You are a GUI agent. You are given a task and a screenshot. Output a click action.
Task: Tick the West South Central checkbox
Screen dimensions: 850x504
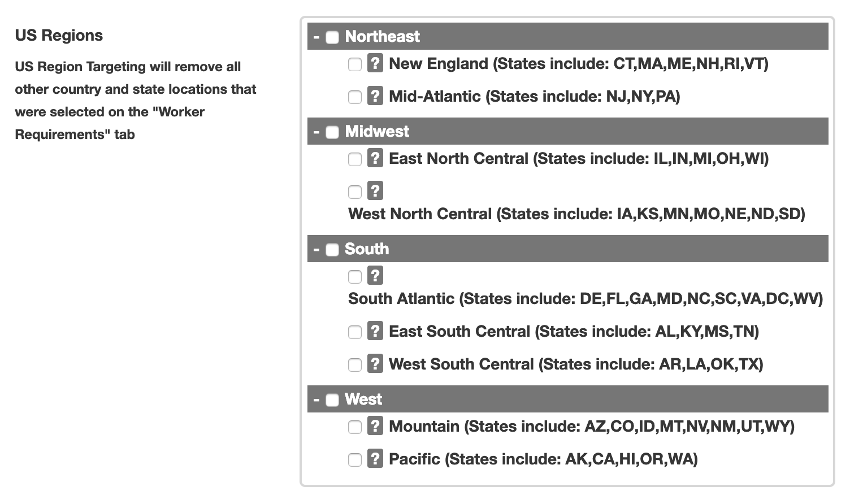355,365
